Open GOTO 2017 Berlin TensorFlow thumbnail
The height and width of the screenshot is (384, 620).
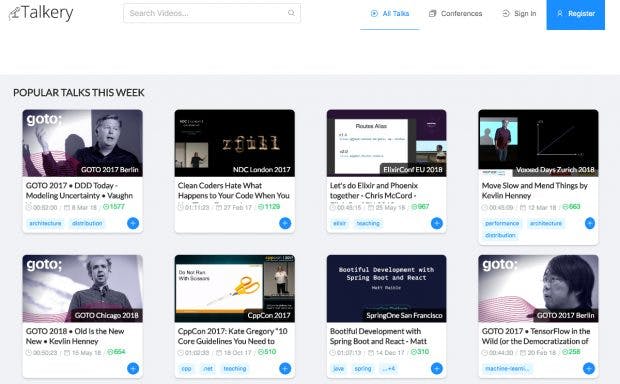(x=538, y=289)
